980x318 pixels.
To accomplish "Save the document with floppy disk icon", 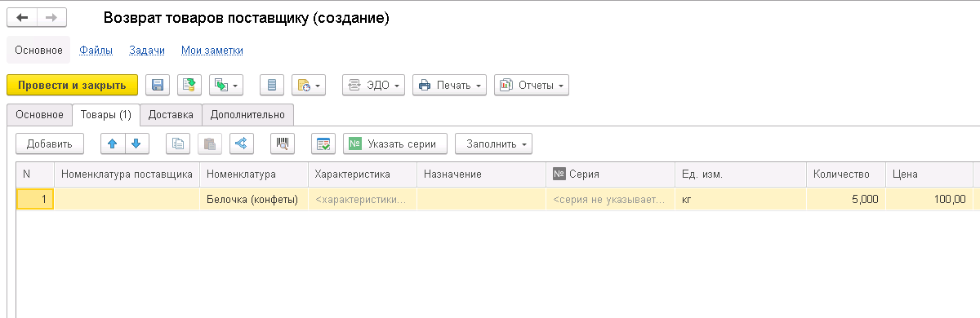I will tap(158, 85).
